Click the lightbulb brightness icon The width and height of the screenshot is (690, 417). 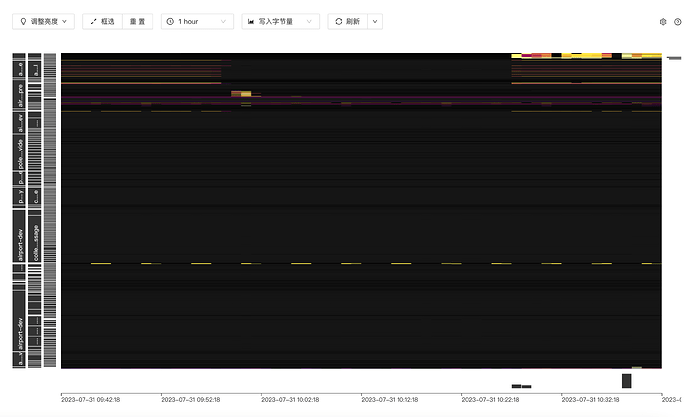click(x=21, y=21)
